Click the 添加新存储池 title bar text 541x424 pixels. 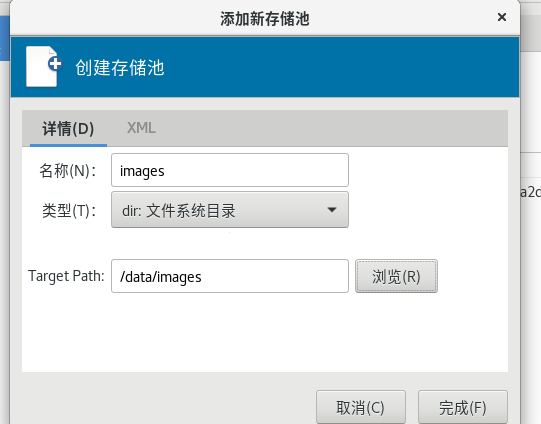pyautogui.click(x=265, y=19)
